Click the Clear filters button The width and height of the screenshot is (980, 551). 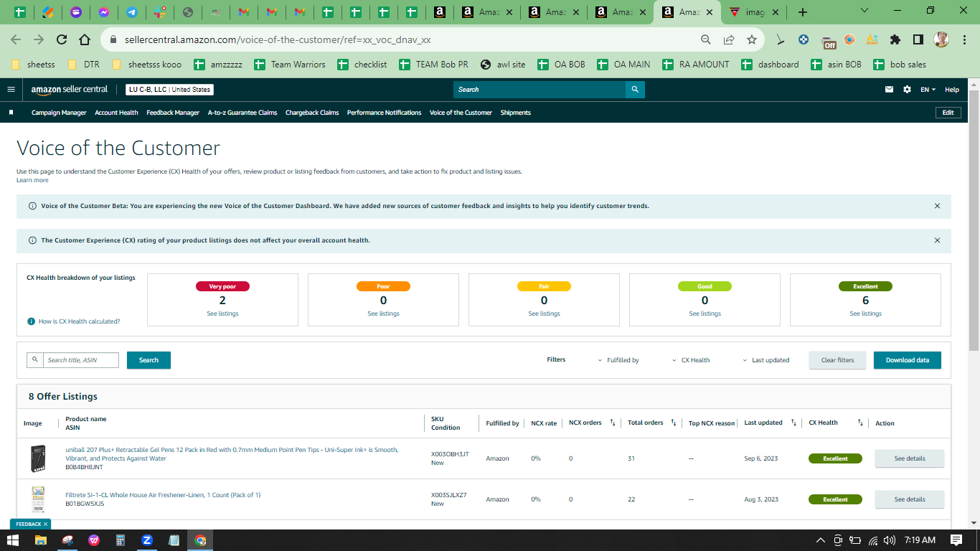click(x=837, y=360)
